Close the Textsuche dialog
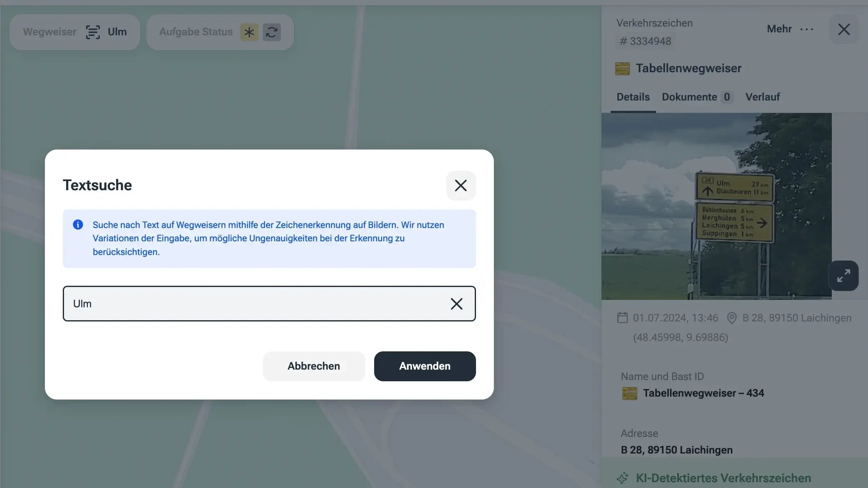The height and width of the screenshot is (488, 868). click(x=461, y=185)
